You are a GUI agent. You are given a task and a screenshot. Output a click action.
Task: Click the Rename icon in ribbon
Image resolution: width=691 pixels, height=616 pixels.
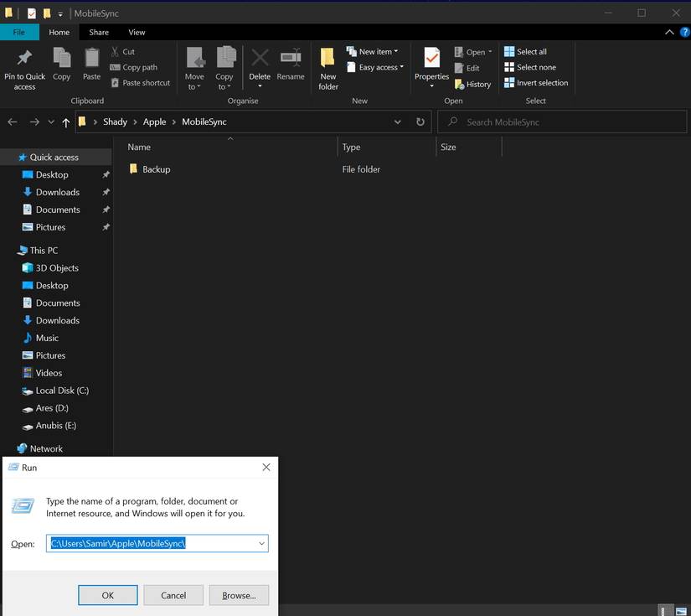pyautogui.click(x=291, y=59)
